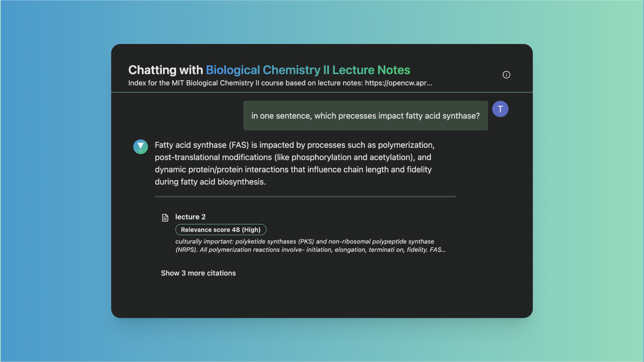Click the assistant answer about FAS processes
Image resolution: width=644 pixels, height=362 pixels.
click(x=295, y=163)
